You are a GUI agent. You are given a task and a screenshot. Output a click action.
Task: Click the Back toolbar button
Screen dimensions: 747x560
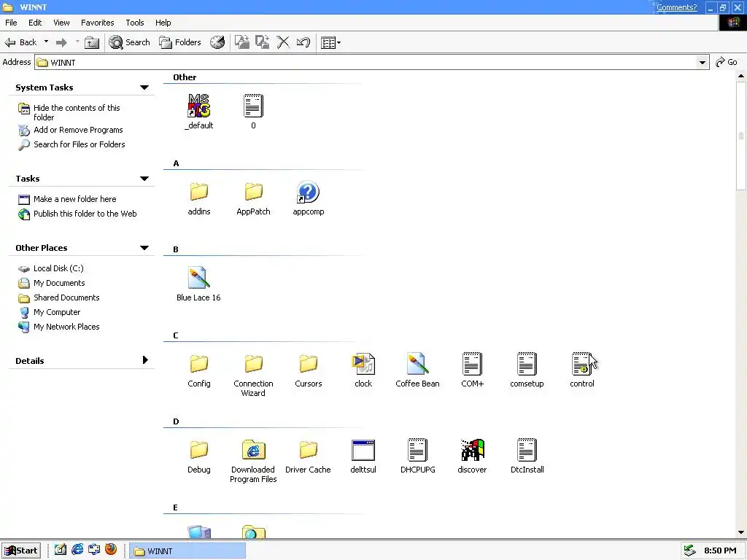[x=21, y=42]
